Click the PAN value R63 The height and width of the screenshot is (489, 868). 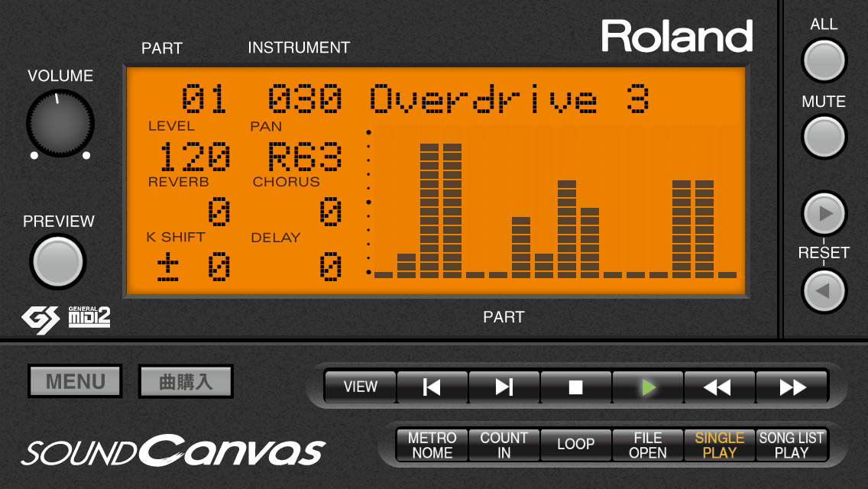[304, 157]
